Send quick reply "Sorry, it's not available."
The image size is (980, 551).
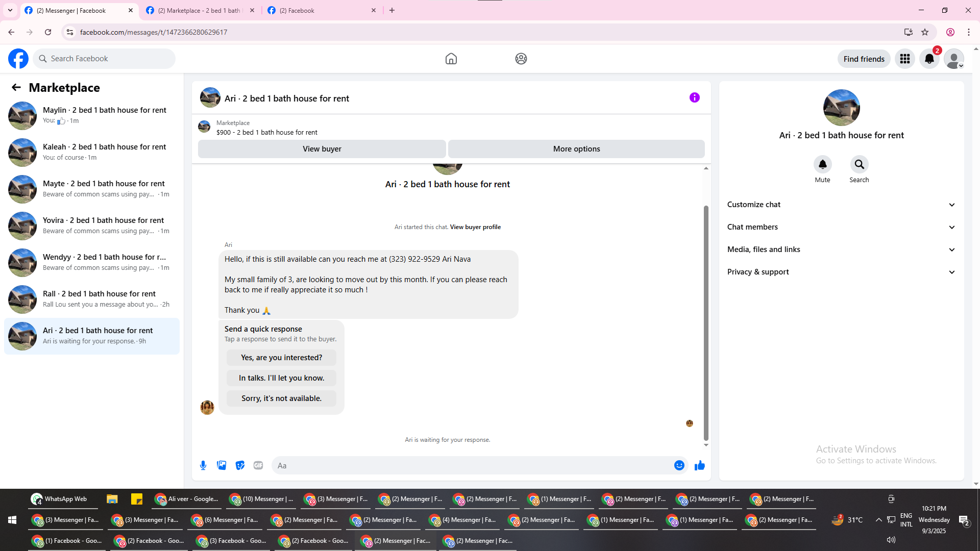point(282,398)
